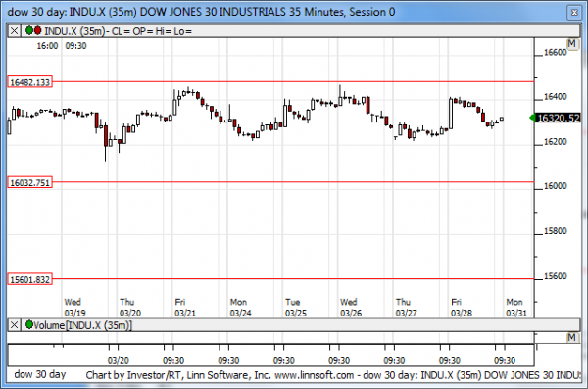Image resolution: width=588 pixels, height=389 pixels.
Task: Click the 15600 price scale label
Action: click(x=556, y=276)
